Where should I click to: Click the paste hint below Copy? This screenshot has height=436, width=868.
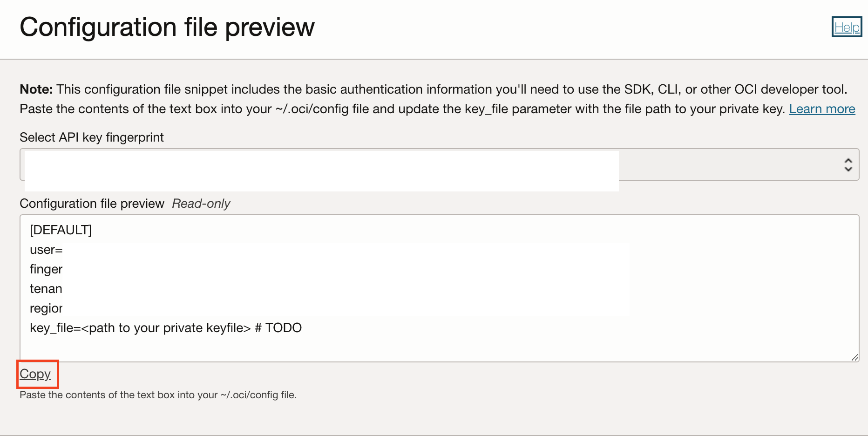tap(158, 395)
